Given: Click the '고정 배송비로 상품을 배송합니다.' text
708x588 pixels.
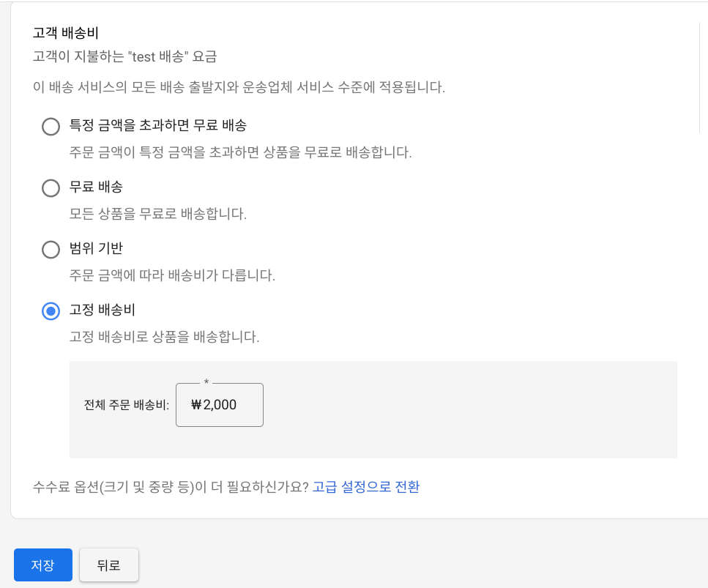Looking at the screenshot, I should click(164, 336).
